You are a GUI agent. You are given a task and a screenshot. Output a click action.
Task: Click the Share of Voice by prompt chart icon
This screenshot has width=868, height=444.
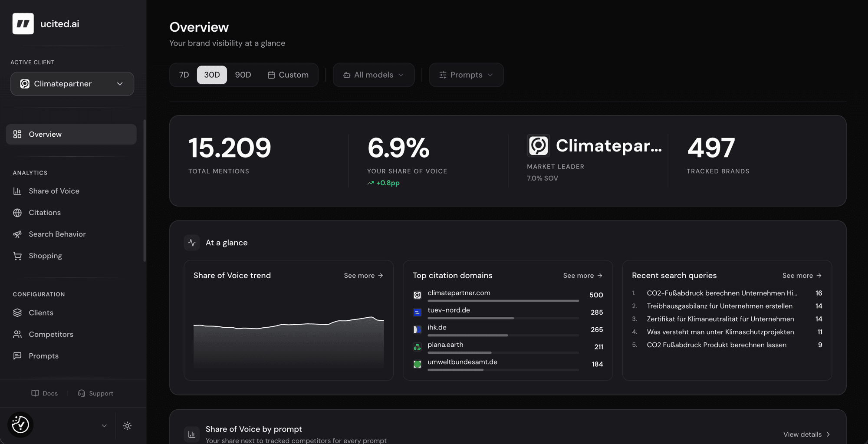[192, 434]
